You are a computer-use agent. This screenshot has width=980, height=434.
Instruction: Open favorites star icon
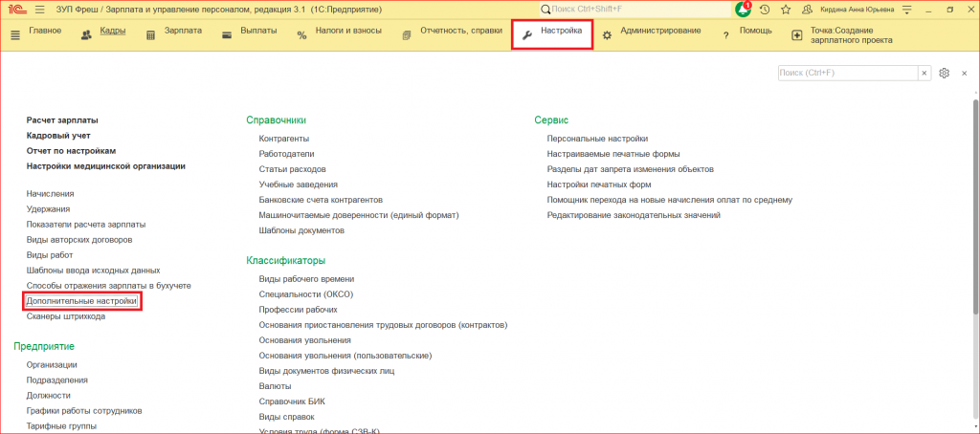(x=786, y=10)
